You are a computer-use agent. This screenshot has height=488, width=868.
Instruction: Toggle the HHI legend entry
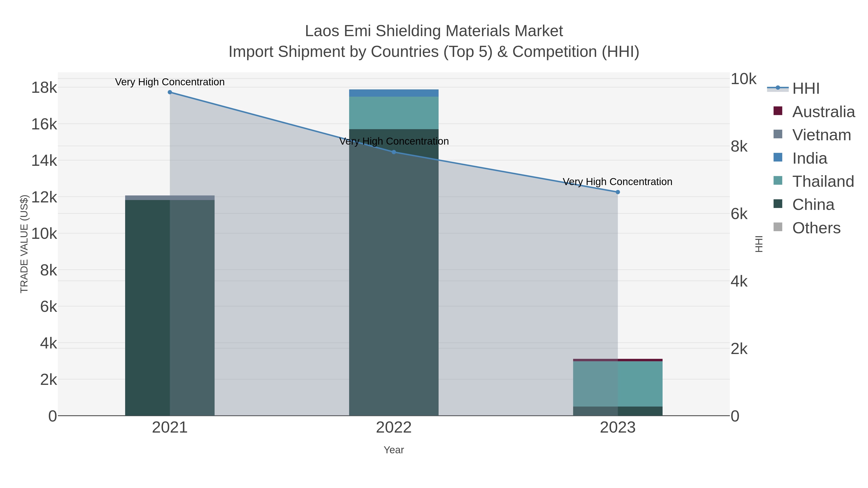(x=793, y=89)
